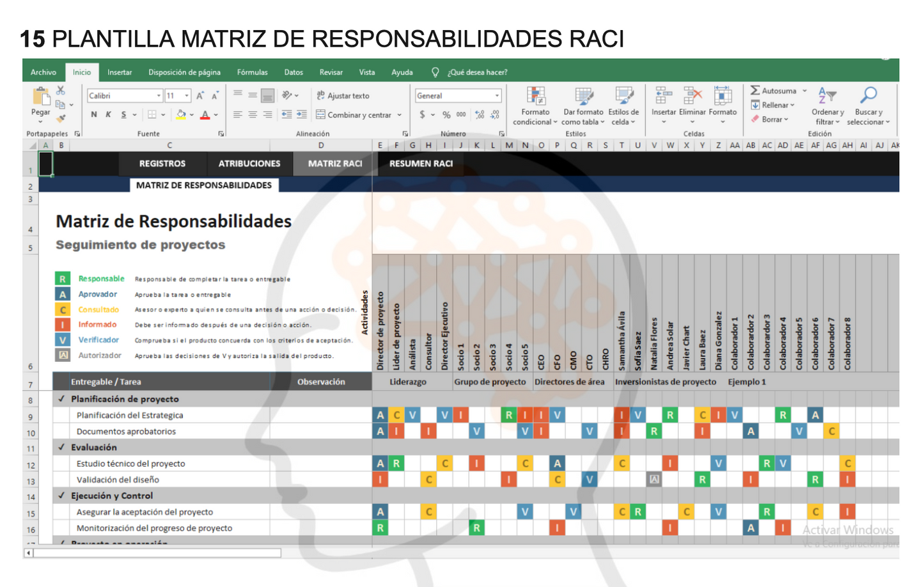
Task: Open the RESUMEN RACI button
Action: click(421, 164)
